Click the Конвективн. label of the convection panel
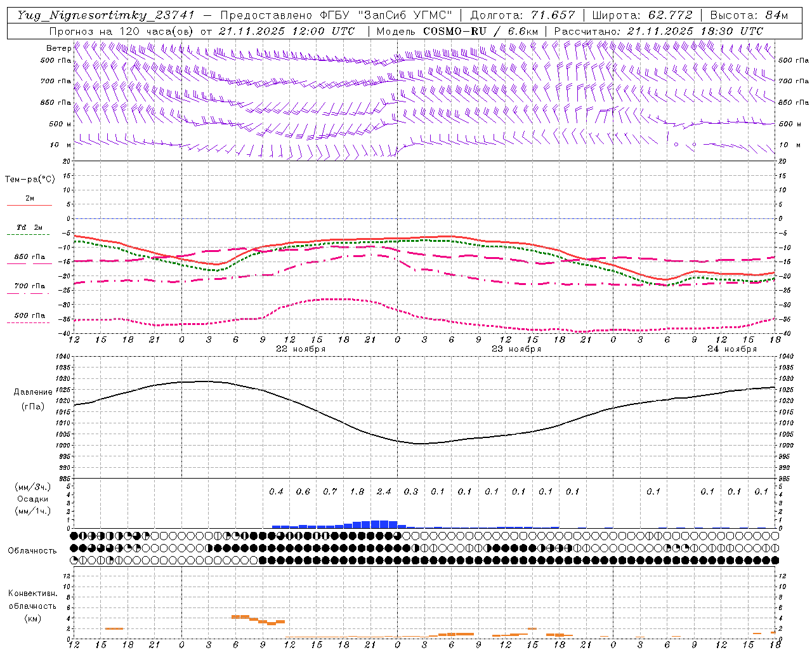This screenshot has height=650, width=812. coord(32,594)
